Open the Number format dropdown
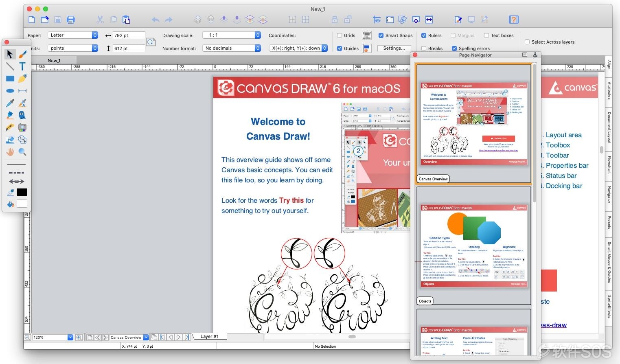 pyautogui.click(x=231, y=48)
